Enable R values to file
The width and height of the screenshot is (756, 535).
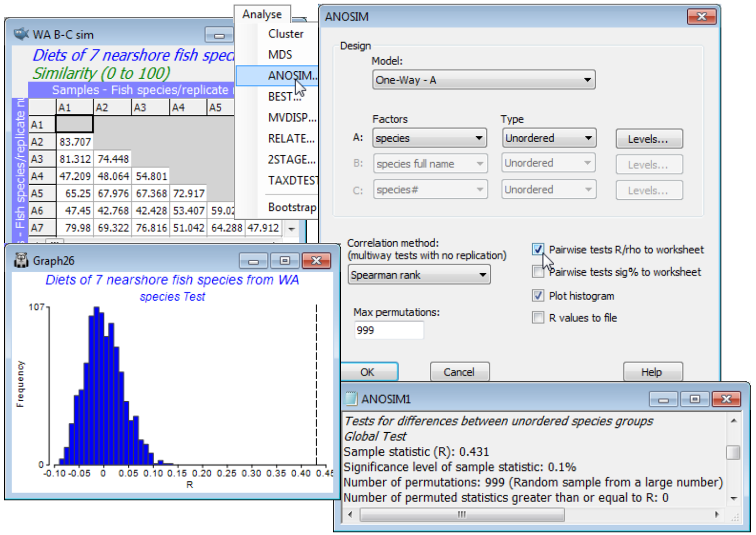538,317
